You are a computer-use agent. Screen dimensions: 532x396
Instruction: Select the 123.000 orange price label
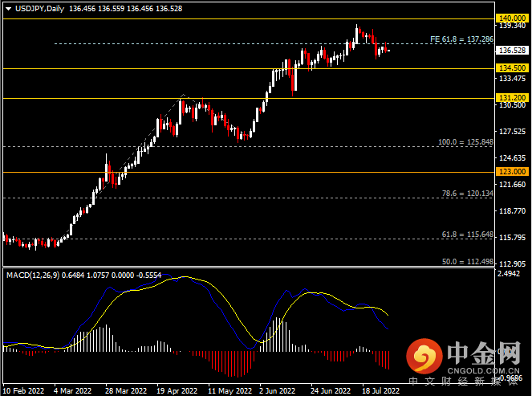[512, 172]
